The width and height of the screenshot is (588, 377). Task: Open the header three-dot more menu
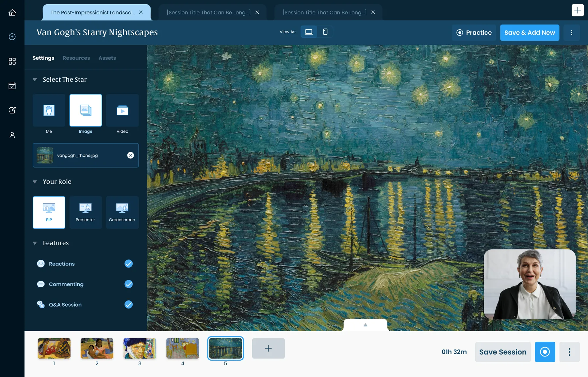[x=571, y=33]
